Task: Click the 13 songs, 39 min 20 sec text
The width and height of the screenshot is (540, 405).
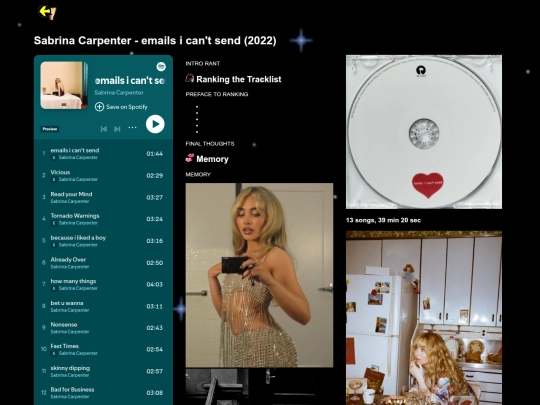Action: click(383, 220)
